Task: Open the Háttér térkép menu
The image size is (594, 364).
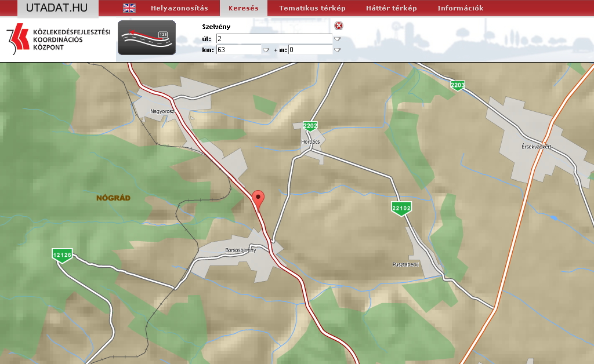Action: tap(392, 8)
